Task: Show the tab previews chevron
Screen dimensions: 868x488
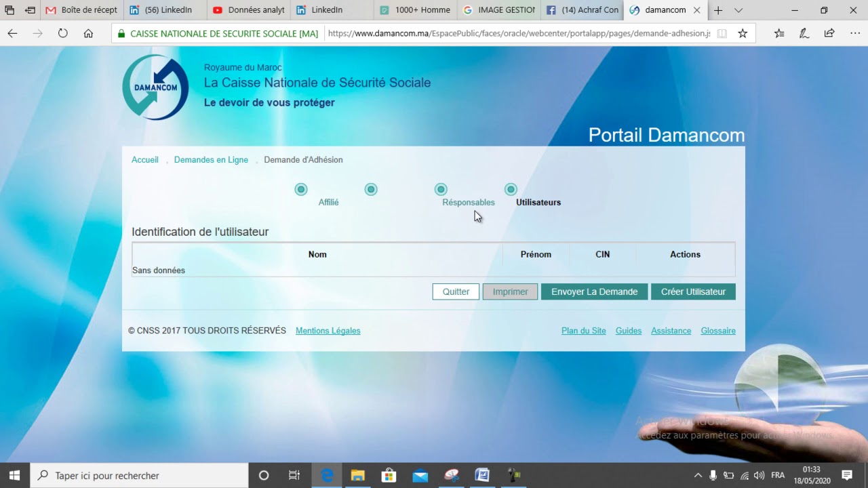Action: [738, 10]
